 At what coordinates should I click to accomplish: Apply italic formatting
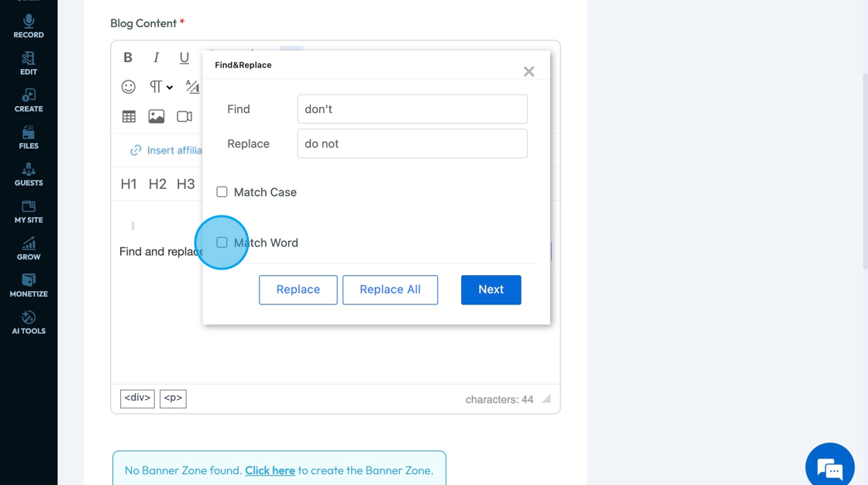tap(156, 57)
